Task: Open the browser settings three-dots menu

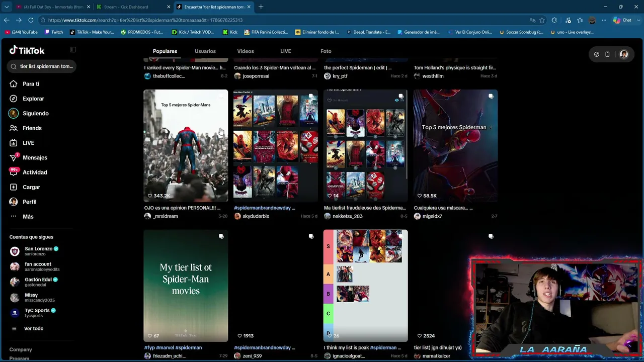Action: (604, 20)
